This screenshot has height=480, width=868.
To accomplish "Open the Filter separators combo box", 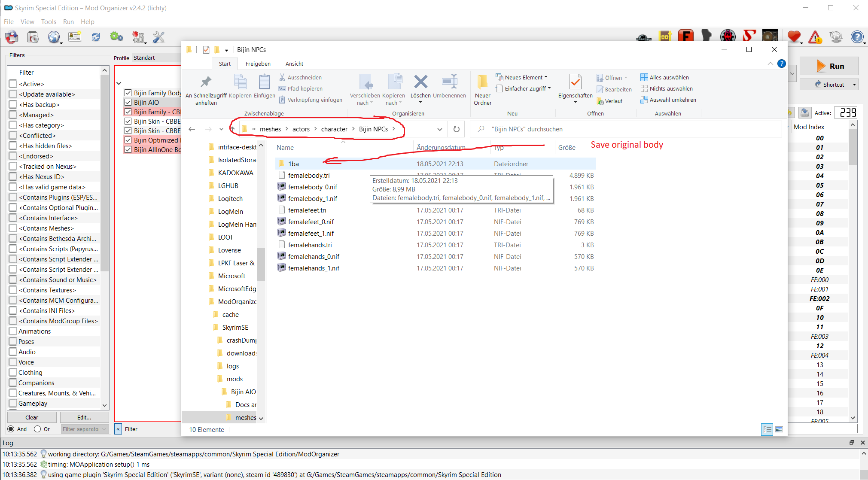I will coord(84,429).
